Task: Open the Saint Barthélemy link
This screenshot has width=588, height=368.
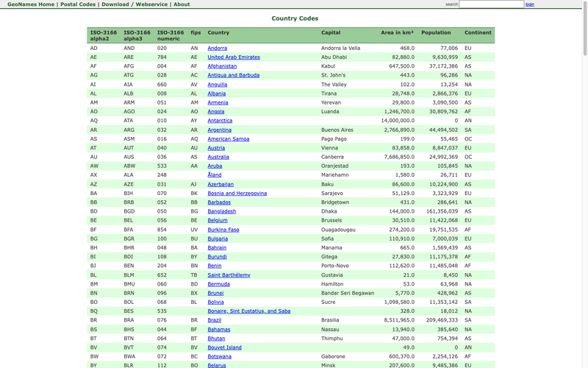Action: click(x=229, y=275)
